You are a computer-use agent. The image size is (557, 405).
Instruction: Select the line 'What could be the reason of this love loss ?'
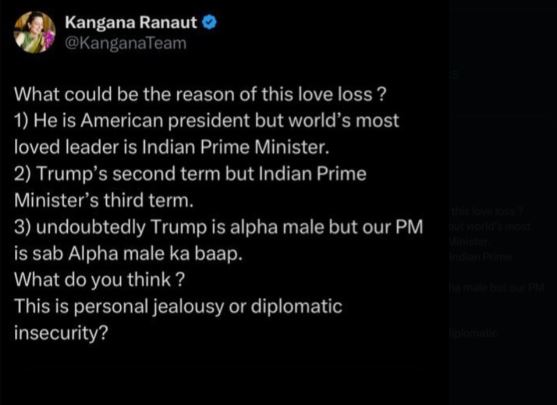200,94
